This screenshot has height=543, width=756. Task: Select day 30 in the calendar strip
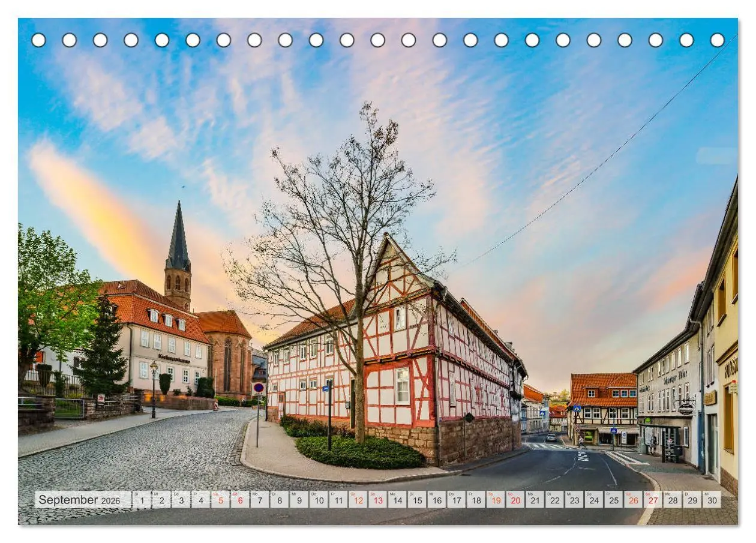click(x=711, y=500)
